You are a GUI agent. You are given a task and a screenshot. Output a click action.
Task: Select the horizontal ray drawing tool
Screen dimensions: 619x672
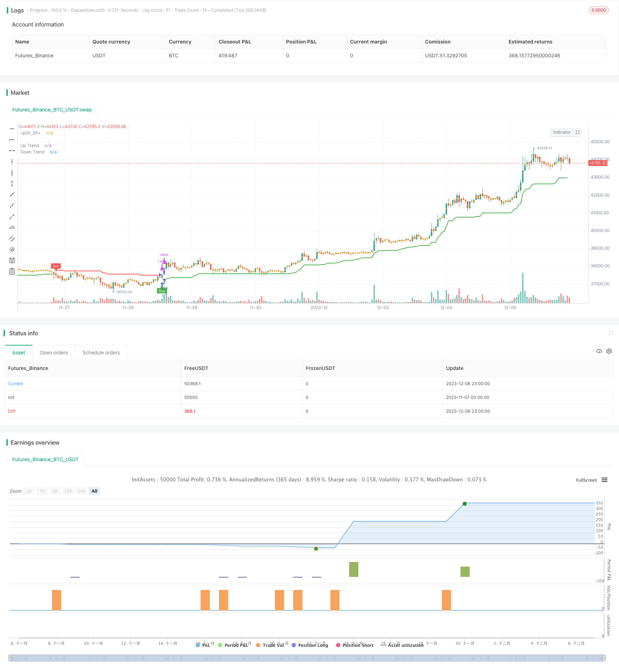[x=12, y=139]
